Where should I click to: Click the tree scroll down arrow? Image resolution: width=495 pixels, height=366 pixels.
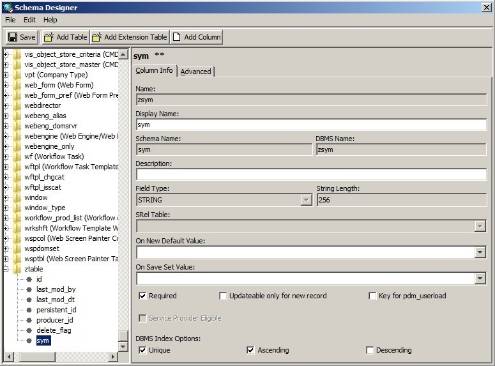(123, 347)
